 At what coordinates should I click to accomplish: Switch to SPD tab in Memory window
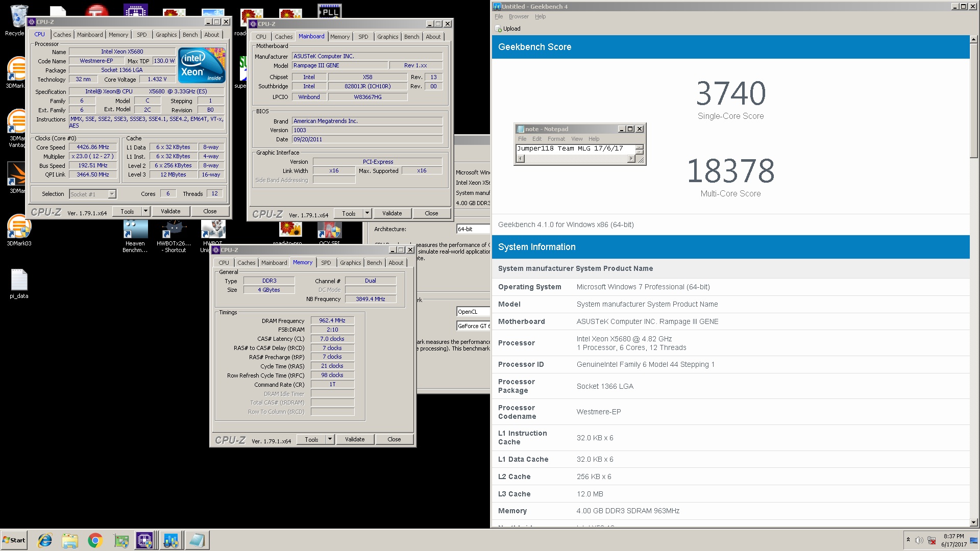pyautogui.click(x=326, y=263)
